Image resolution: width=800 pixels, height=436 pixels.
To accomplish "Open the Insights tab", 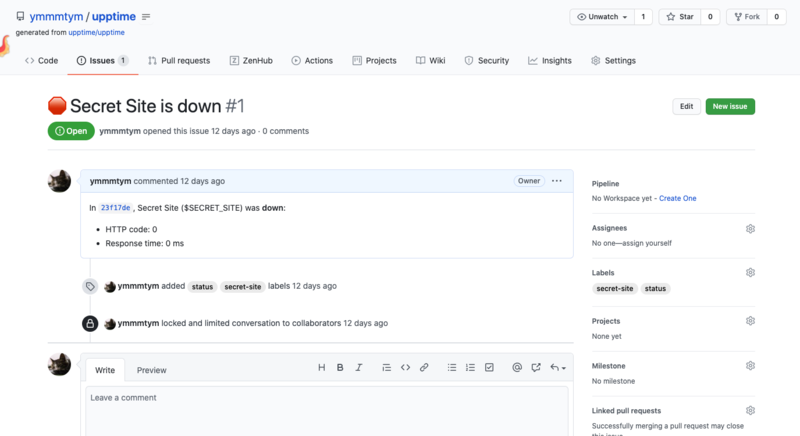I will point(550,61).
